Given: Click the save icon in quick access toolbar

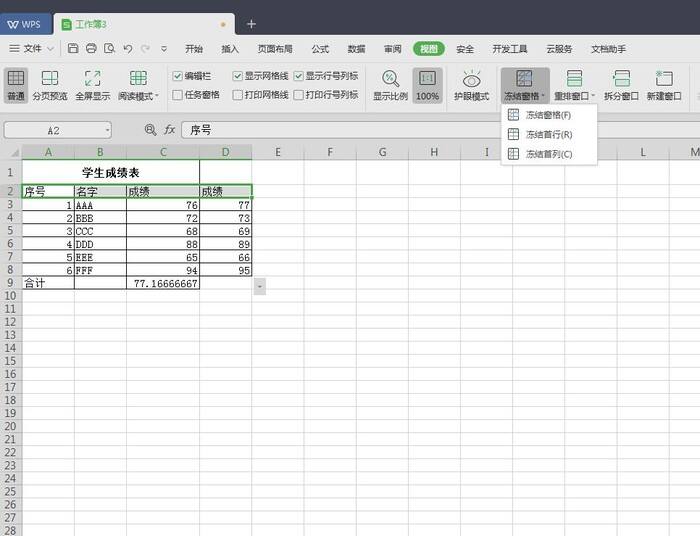Looking at the screenshot, I should (x=73, y=48).
